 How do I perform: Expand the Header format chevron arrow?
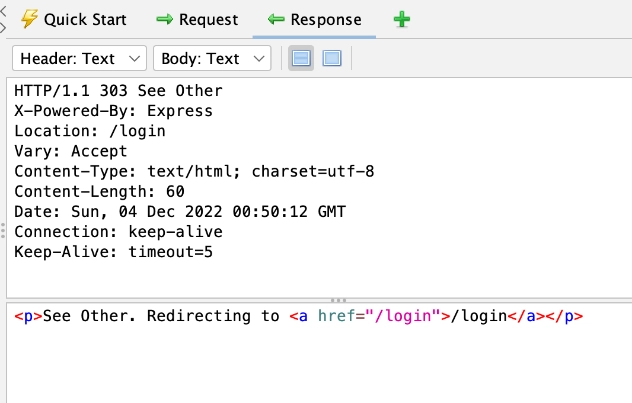point(134,59)
